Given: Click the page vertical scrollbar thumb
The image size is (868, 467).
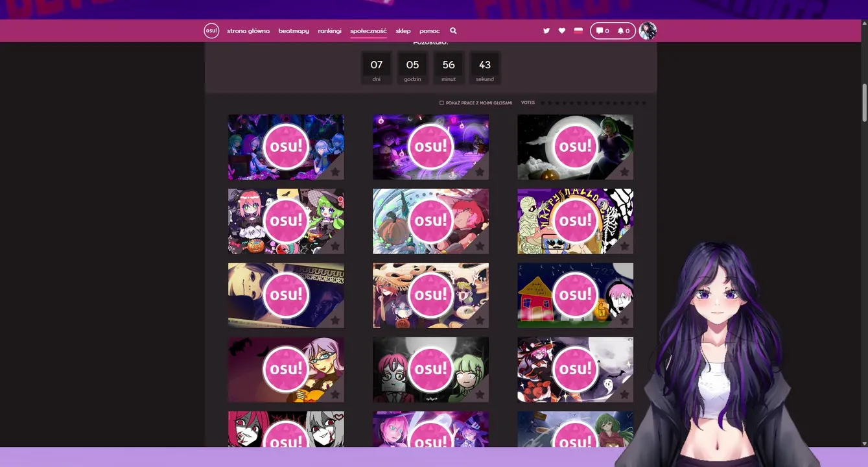Looking at the screenshot, I should (864, 102).
